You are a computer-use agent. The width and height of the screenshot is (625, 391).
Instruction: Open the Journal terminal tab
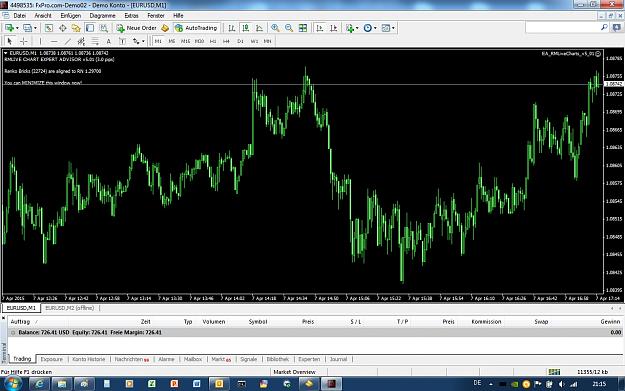[338, 359]
